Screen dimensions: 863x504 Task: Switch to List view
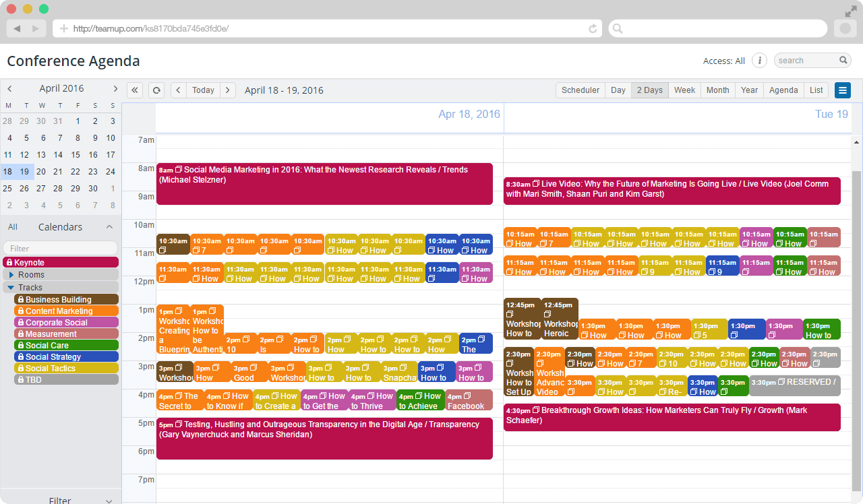click(816, 90)
